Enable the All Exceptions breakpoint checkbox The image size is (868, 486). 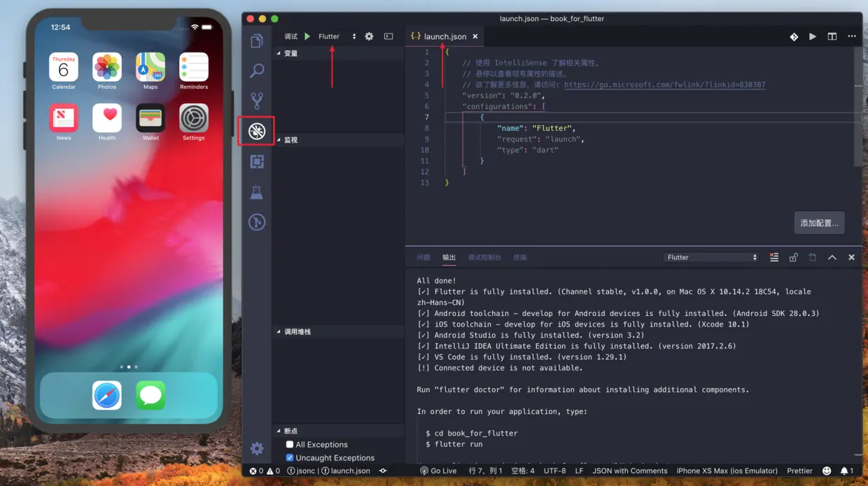coord(290,445)
